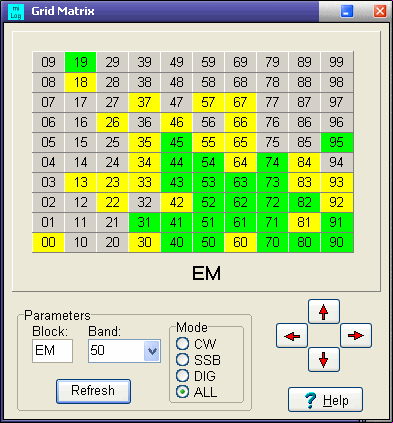Click yellow grid cell 84
The width and height of the screenshot is (393, 423).
[304, 162]
